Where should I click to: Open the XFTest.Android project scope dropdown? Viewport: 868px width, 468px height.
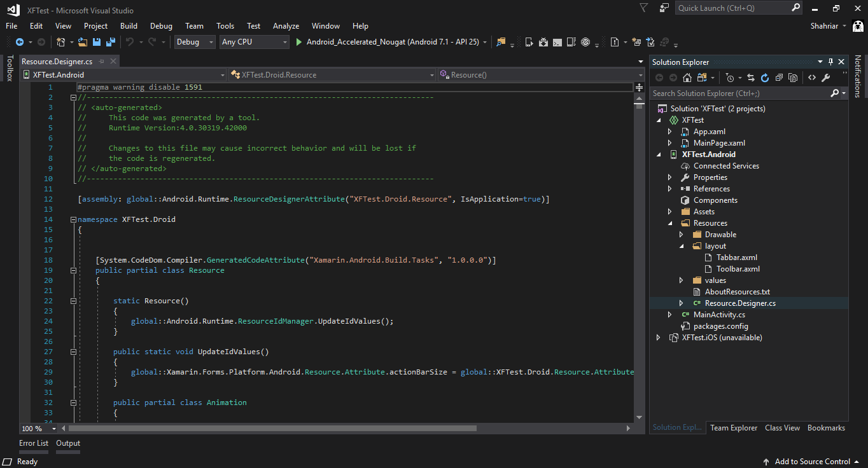(x=124, y=74)
